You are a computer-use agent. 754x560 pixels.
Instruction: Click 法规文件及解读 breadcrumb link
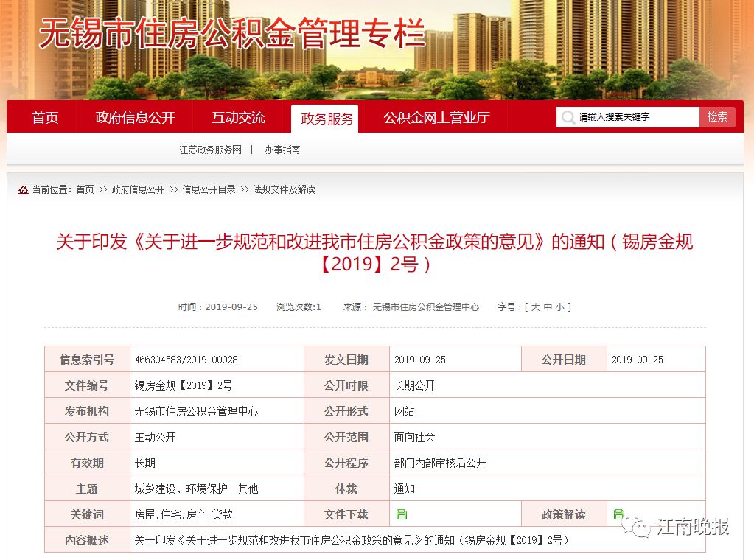[284, 189]
